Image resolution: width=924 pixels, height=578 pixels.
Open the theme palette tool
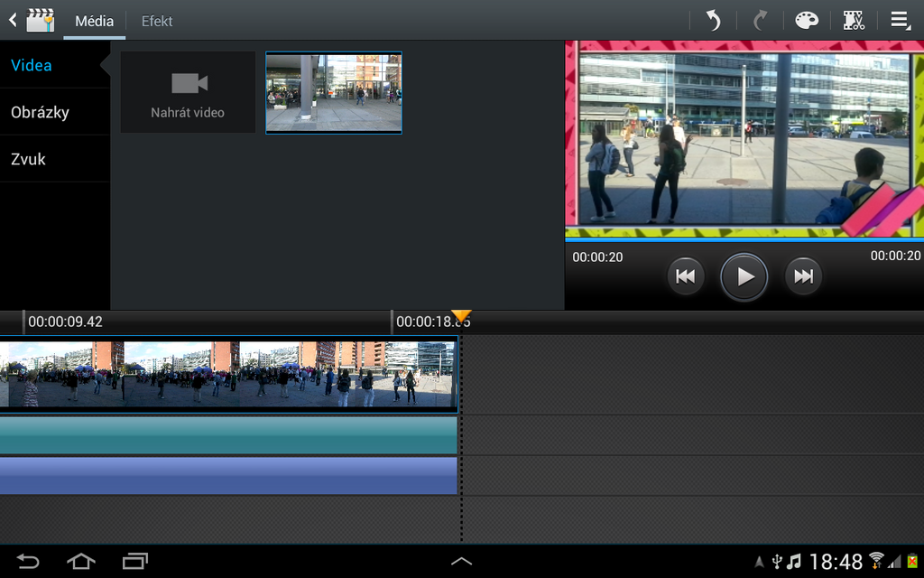tap(806, 19)
